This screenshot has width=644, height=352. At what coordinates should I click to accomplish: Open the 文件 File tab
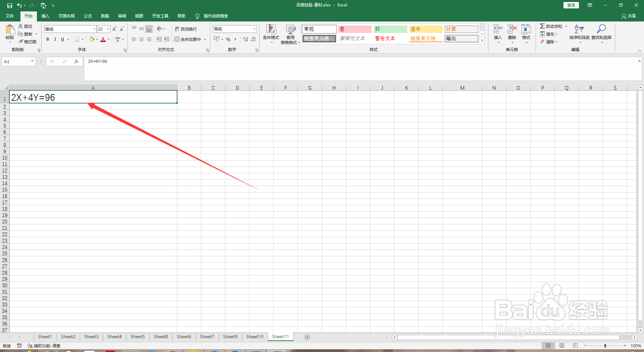click(x=10, y=16)
